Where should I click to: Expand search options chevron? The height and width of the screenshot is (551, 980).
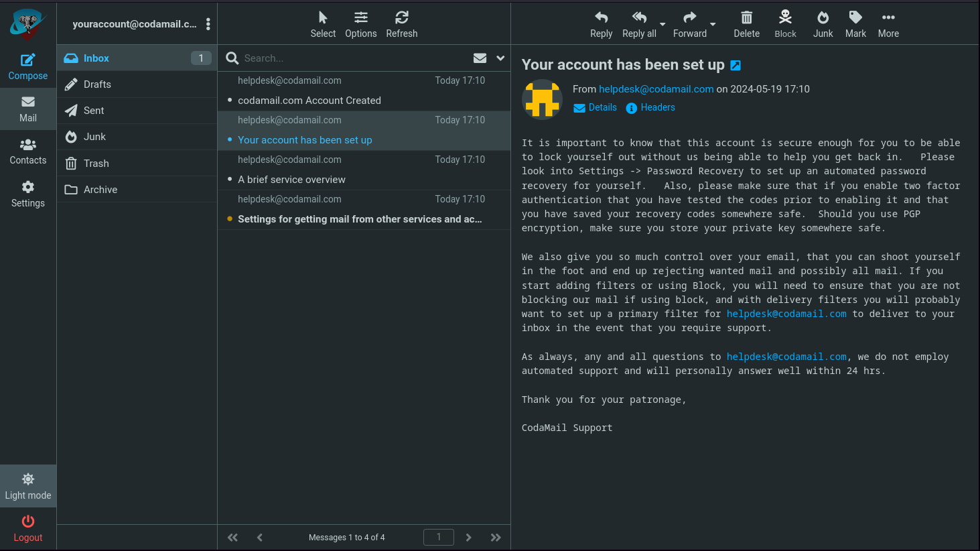point(500,58)
